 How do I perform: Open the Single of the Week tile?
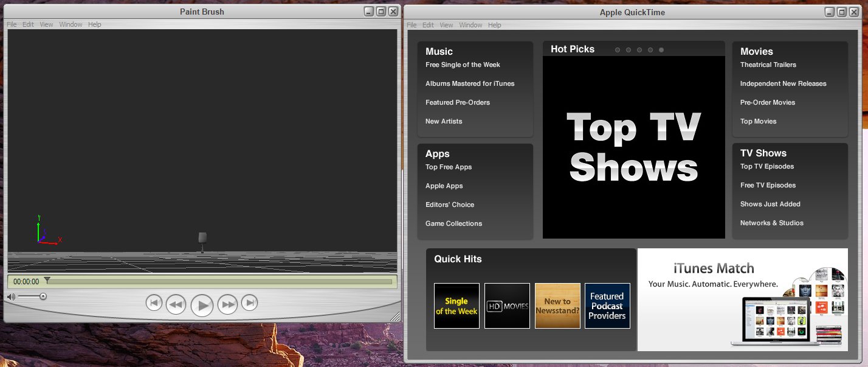[456, 306]
